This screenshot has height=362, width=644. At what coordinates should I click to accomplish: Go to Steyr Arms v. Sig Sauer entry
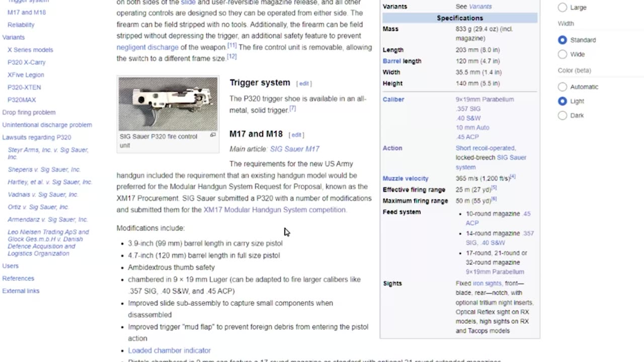[48, 153]
